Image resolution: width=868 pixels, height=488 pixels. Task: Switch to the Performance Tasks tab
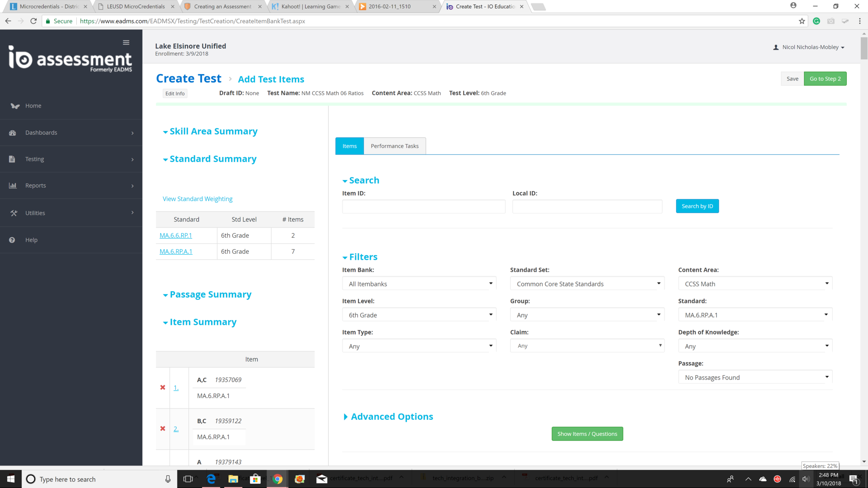(x=394, y=146)
